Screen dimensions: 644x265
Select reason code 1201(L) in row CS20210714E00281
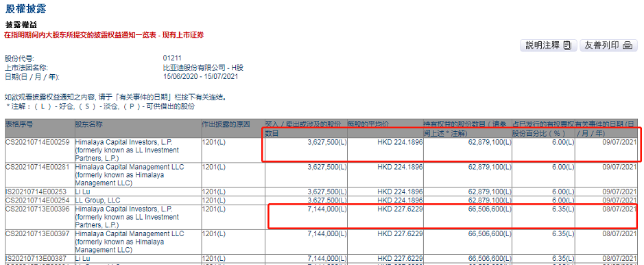tap(213, 167)
